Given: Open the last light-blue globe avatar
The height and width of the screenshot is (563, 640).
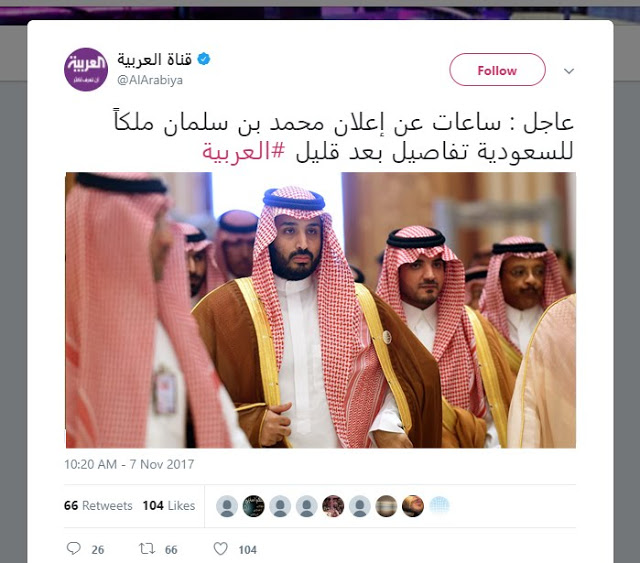Looking at the screenshot, I should (439, 506).
